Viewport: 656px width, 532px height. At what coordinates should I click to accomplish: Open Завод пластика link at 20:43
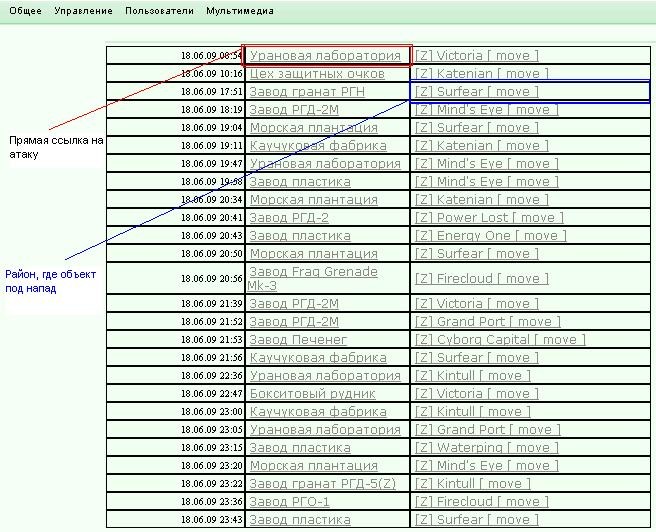pos(300,235)
